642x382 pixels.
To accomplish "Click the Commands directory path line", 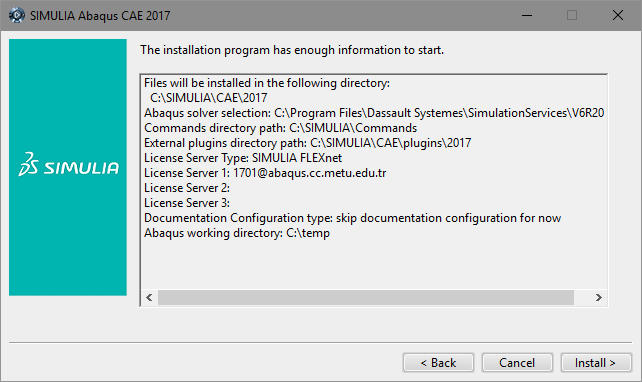I will coord(280,128).
